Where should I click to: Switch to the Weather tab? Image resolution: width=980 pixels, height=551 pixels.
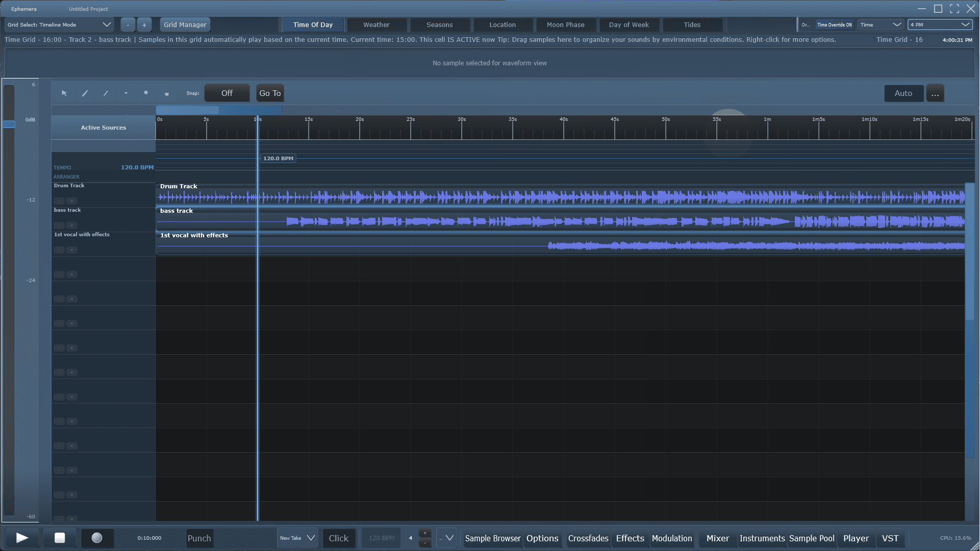(x=376, y=24)
